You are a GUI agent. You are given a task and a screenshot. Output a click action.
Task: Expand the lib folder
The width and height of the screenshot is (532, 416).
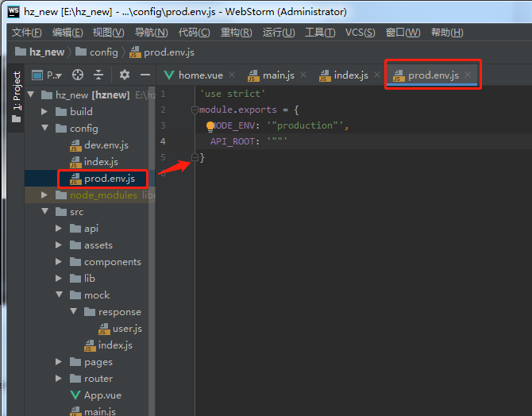(x=59, y=278)
